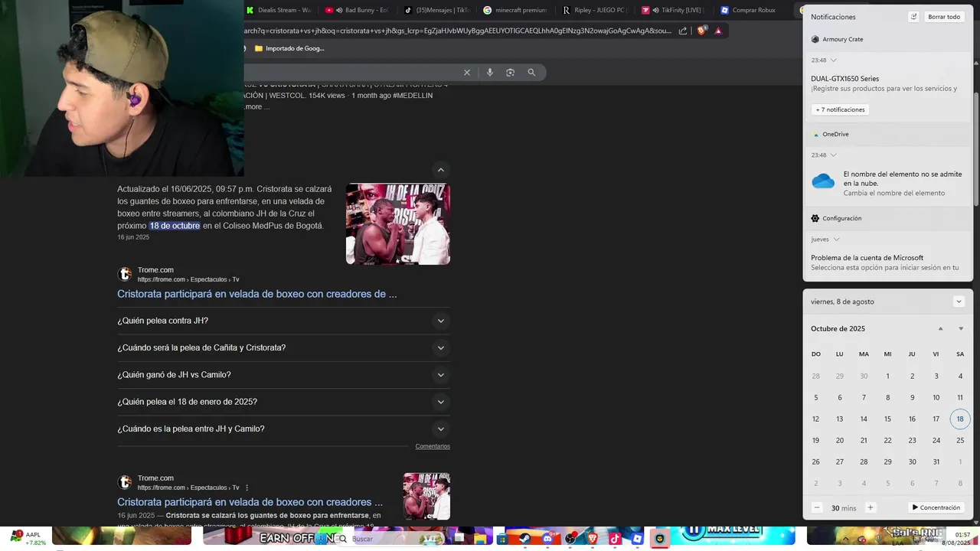Image resolution: width=980 pixels, height=551 pixels.
Task: Switch to the Ripley - JUEGO PC tab
Action: pyautogui.click(x=595, y=10)
